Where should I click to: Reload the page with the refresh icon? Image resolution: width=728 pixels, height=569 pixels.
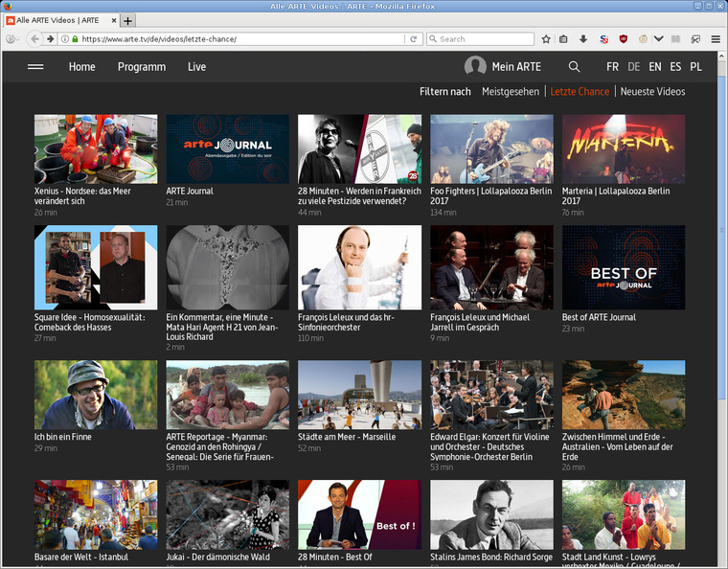413,39
